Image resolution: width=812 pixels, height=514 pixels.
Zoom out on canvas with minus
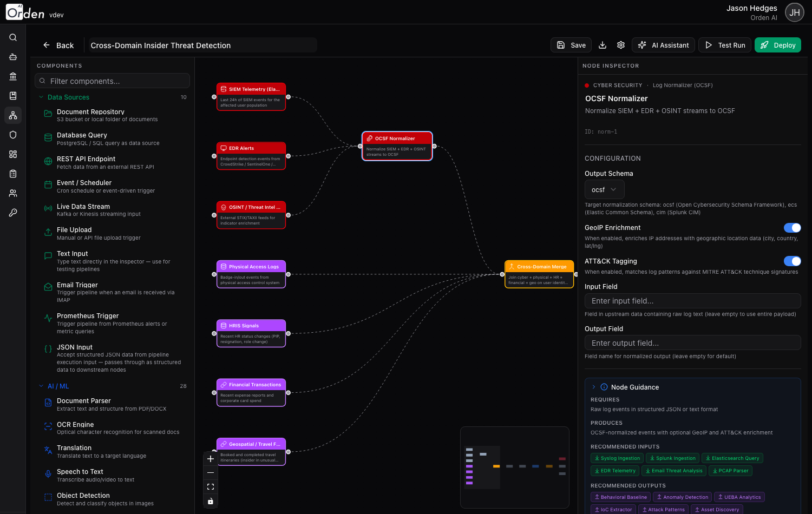click(x=211, y=473)
